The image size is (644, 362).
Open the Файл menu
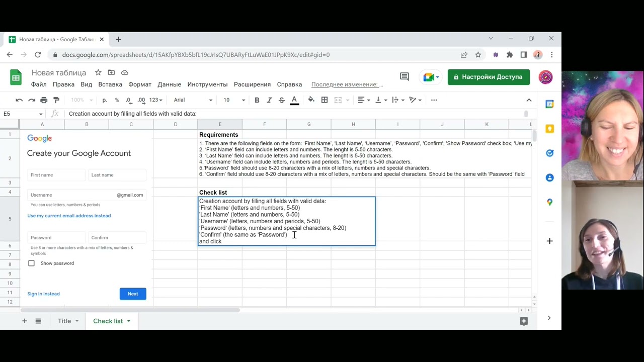pos(39,84)
